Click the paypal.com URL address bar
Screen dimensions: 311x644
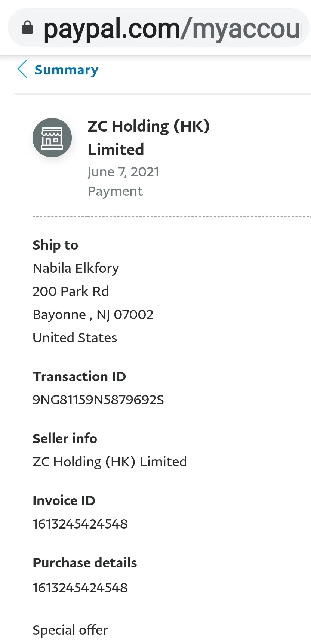click(159, 28)
